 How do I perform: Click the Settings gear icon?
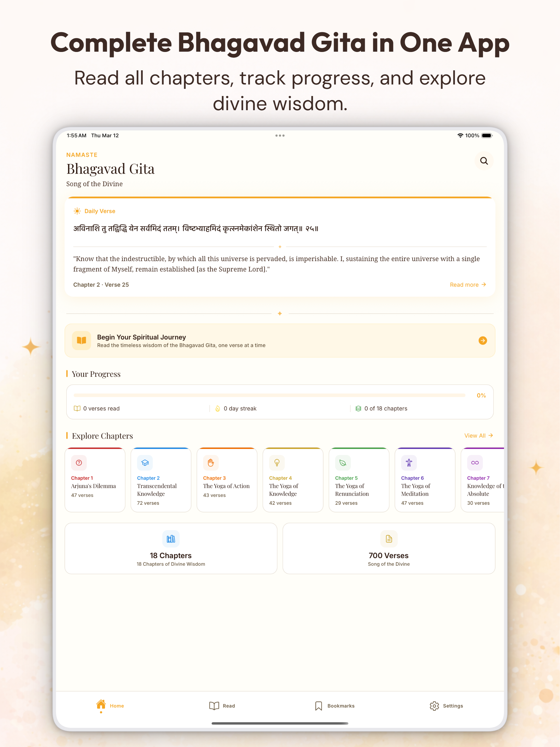pos(434,706)
